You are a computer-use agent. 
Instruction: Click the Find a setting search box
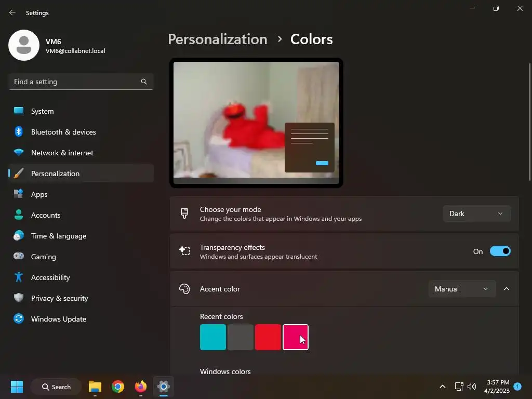click(x=81, y=82)
